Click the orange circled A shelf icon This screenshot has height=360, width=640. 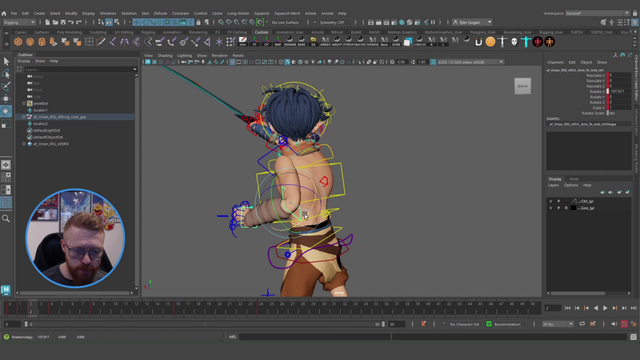click(490, 42)
